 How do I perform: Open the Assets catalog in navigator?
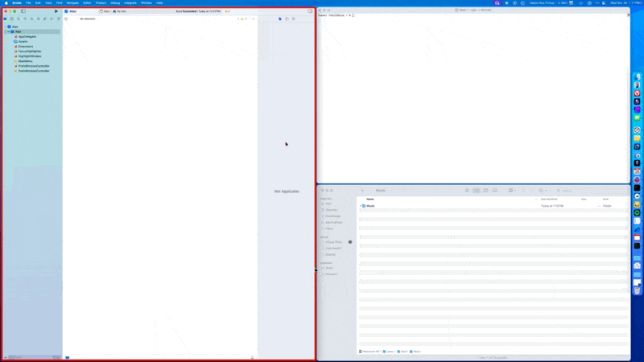coord(23,42)
